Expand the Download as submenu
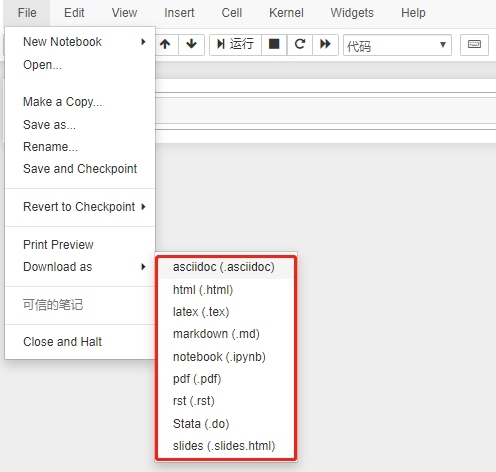 [x=80, y=267]
